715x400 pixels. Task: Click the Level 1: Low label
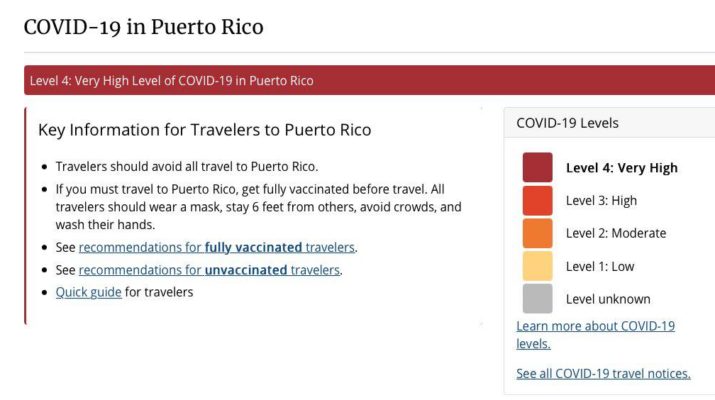(600, 266)
